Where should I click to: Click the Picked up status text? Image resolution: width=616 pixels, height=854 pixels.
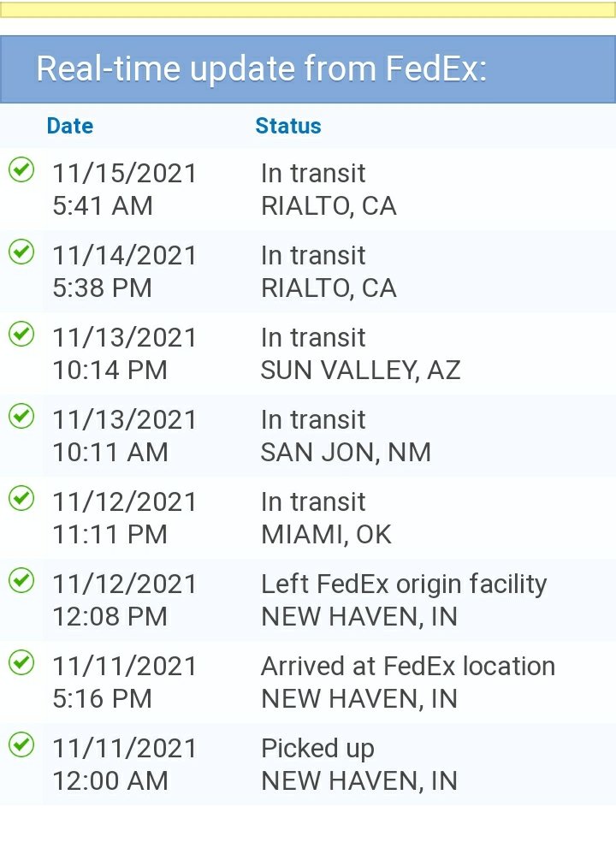pyautogui.click(x=317, y=749)
